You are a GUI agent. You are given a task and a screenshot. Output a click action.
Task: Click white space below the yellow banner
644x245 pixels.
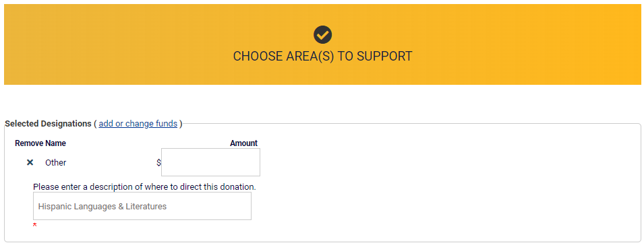tap(322, 102)
